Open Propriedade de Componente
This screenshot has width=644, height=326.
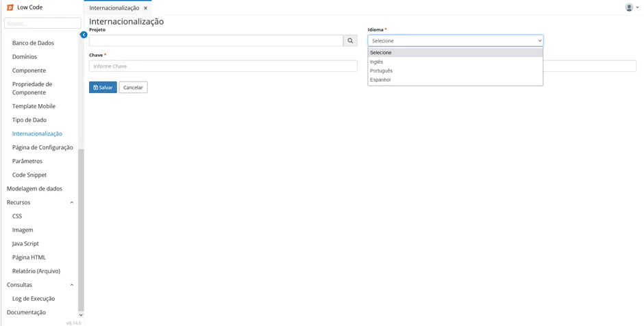pyautogui.click(x=32, y=88)
